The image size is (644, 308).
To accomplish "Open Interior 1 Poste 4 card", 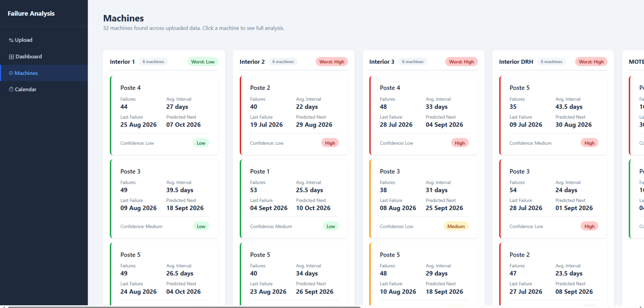I will pos(164,115).
